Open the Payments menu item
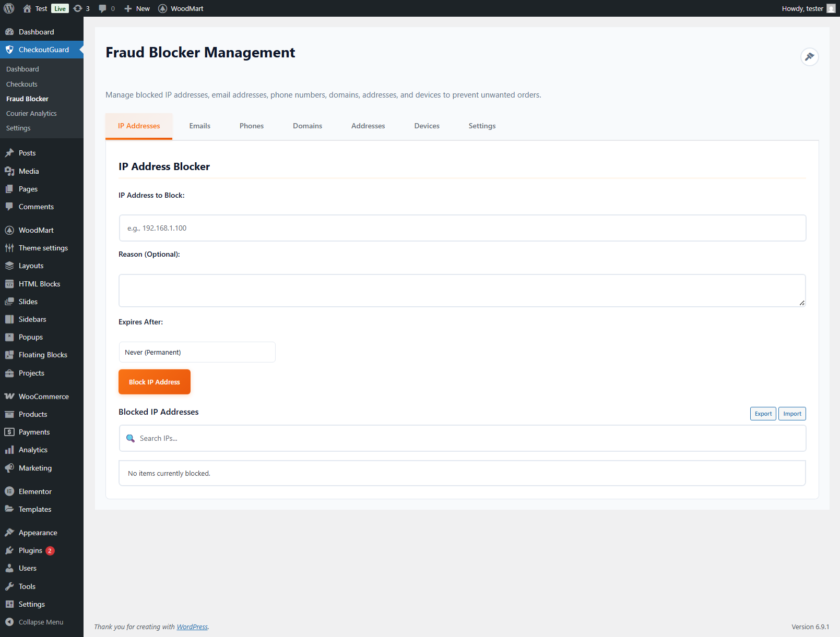Viewport: 840px width, 637px height. tap(42, 432)
